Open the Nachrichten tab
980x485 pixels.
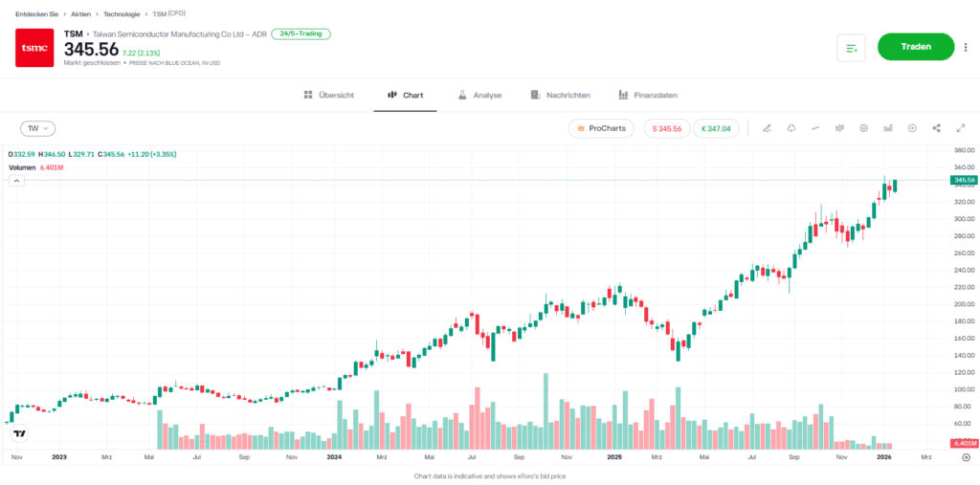point(560,96)
